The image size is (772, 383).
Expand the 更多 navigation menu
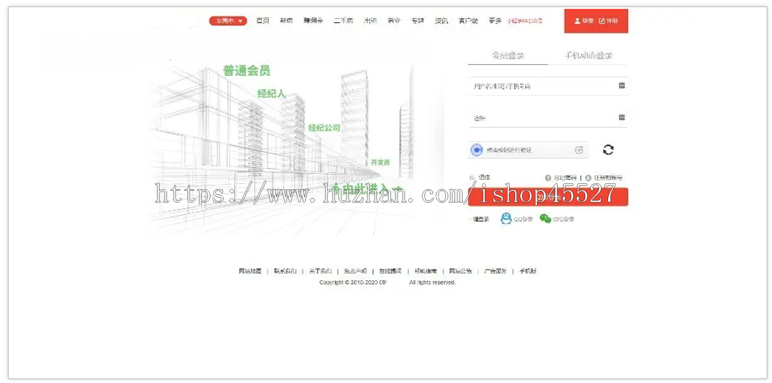point(495,21)
